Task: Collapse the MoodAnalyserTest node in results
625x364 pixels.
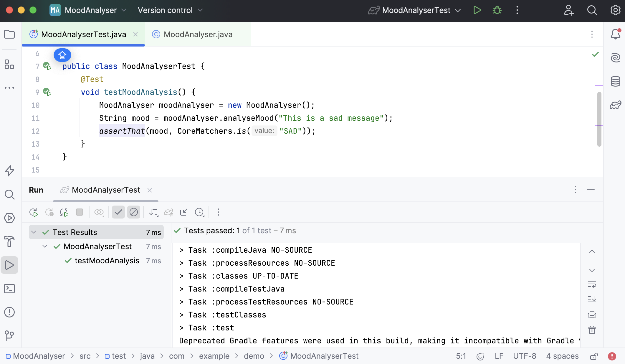Action: point(45,246)
